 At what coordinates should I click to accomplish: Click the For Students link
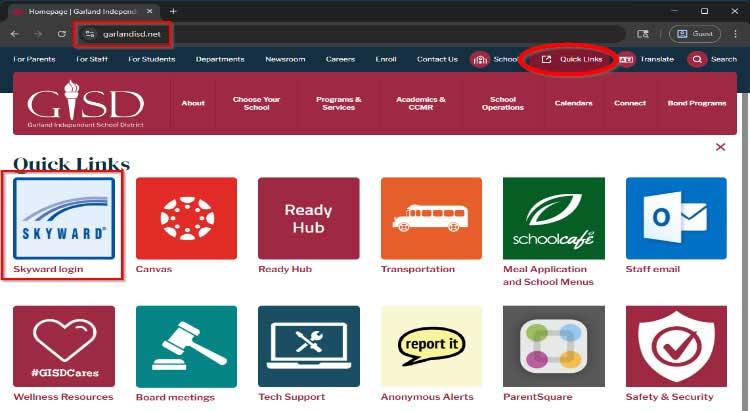(x=152, y=59)
